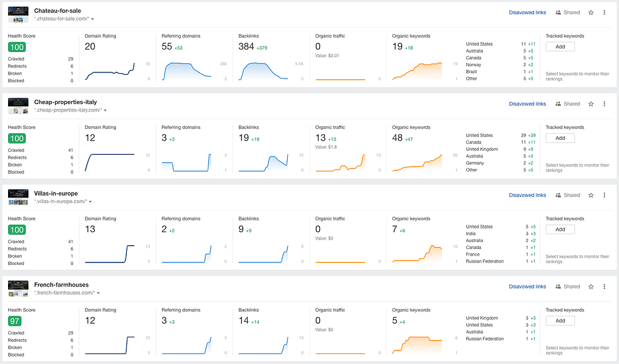
Task: Open Disavowed links for French-farmhouses
Action: pyautogui.click(x=527, y=287)
